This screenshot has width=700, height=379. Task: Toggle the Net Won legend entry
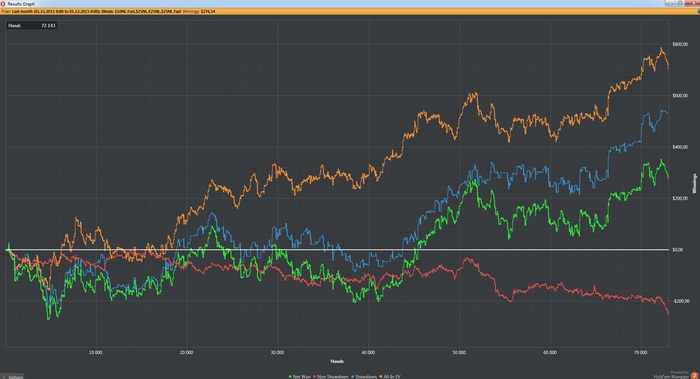300,377
